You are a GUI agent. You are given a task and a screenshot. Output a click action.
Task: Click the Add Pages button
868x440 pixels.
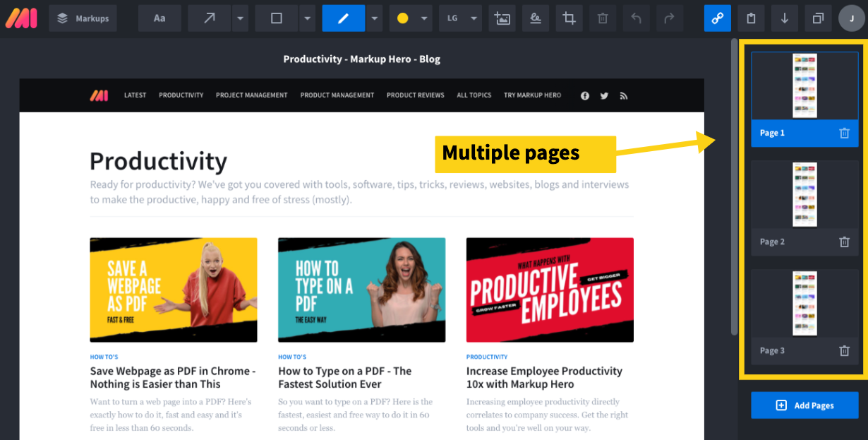[804, 405]
